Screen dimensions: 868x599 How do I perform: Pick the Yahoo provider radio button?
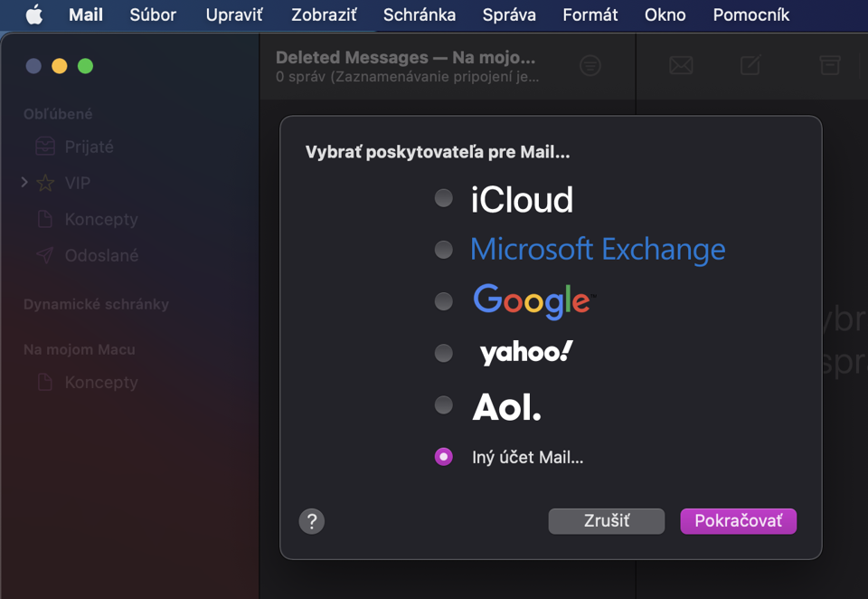click(x=443, y=353)
